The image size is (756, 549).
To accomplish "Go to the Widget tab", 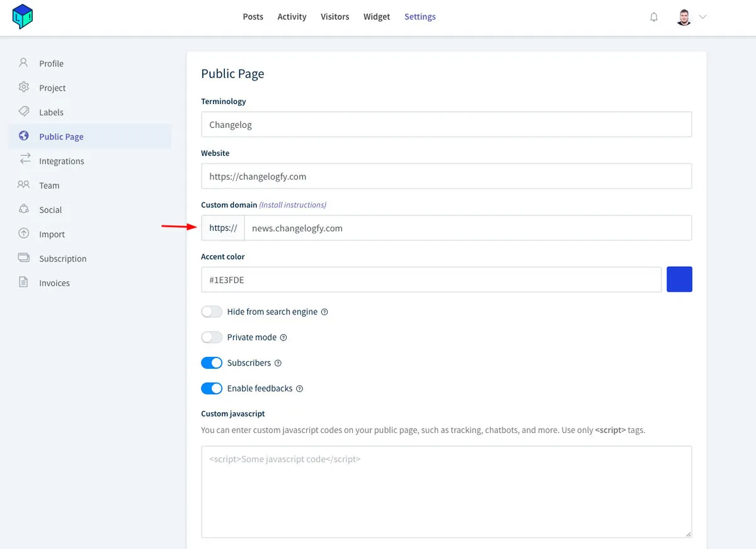I will (377, 17).
